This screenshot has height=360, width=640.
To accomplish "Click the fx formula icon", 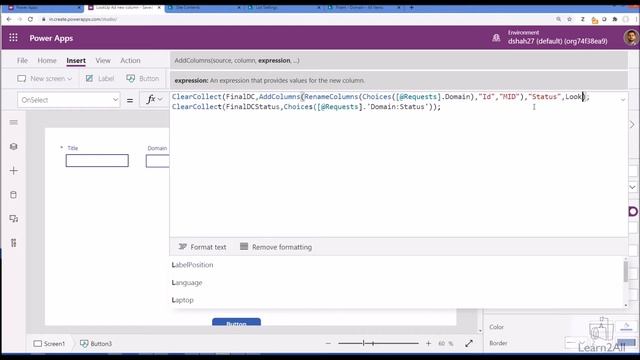I will [x=151, y=99].
